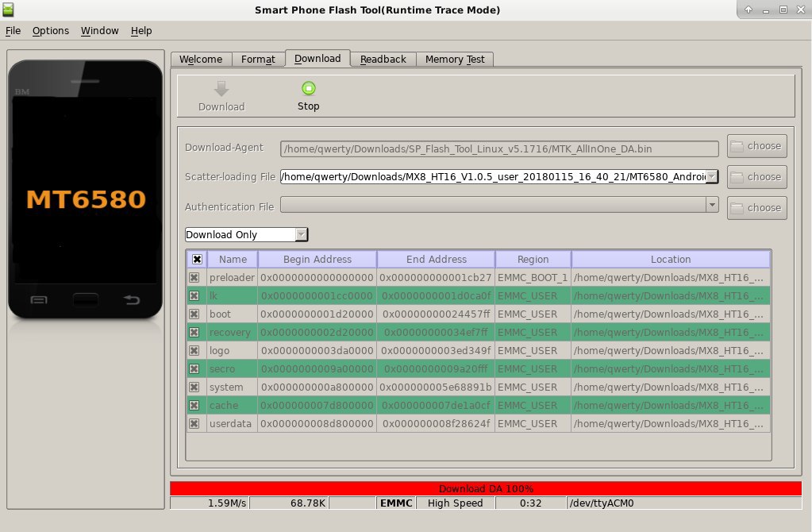Click choose button for Download-Agent
This screenshot has width=812, height=532.
756,146
